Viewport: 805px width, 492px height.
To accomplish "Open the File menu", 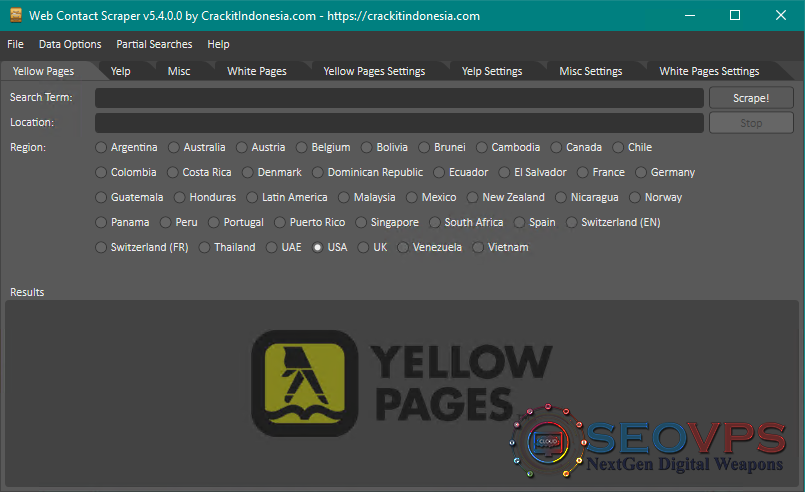I will [15, 44].
